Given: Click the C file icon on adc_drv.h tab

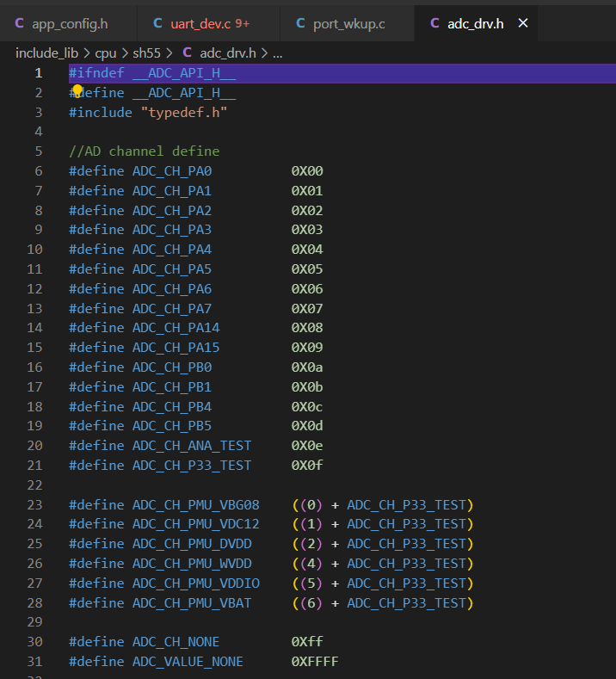Looking at the screenshot, I should pos(434,23).
